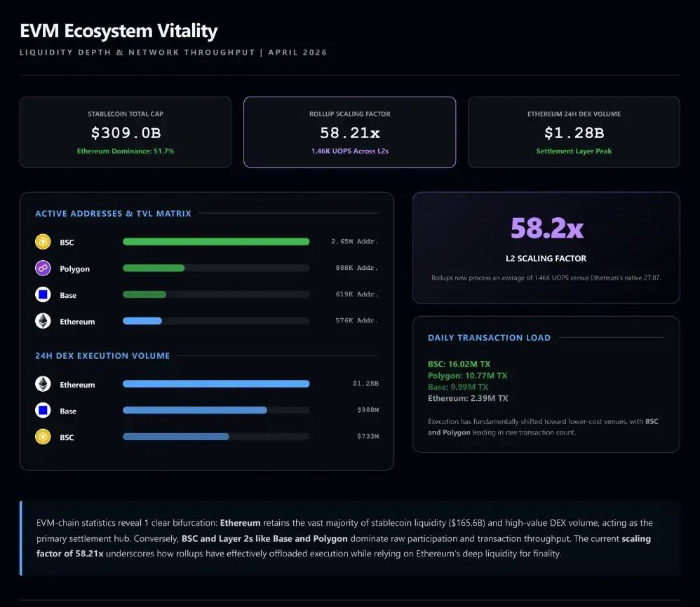Screen dimensions: 700x607
Task: Click the Ethereum icon in DEX Execution Volume
Action: point(43,383)
